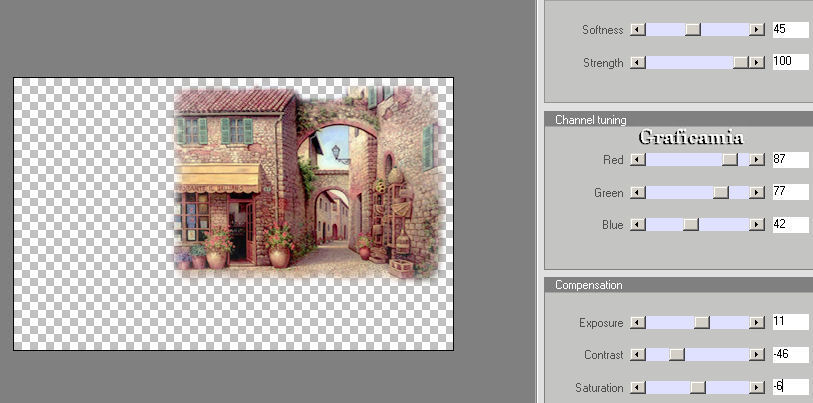
Task: Click the Strength slider left arrow
Action: click(x=638, y=63)
